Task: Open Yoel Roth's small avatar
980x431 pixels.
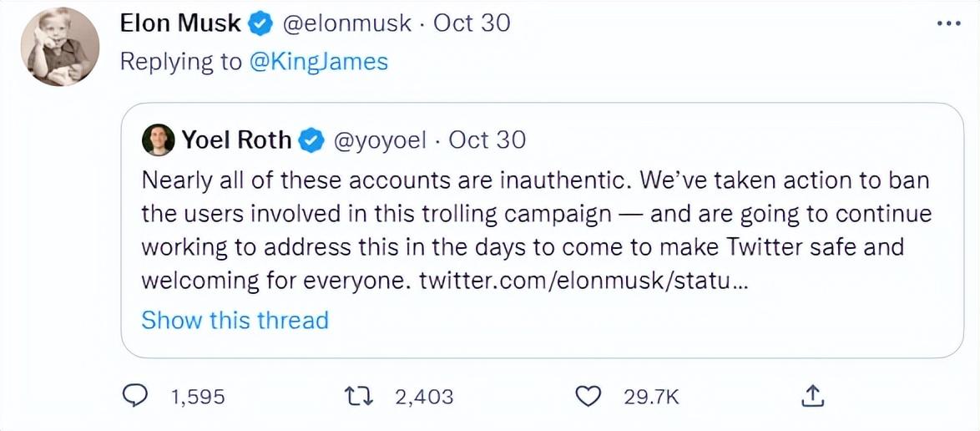Action: (158, 140)
